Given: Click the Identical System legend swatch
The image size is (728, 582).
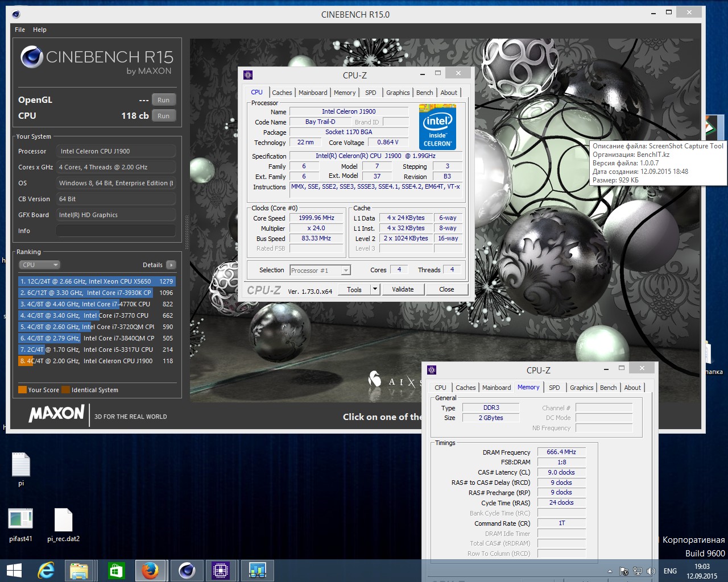Looking at the screenshot, I should (66, 390).
